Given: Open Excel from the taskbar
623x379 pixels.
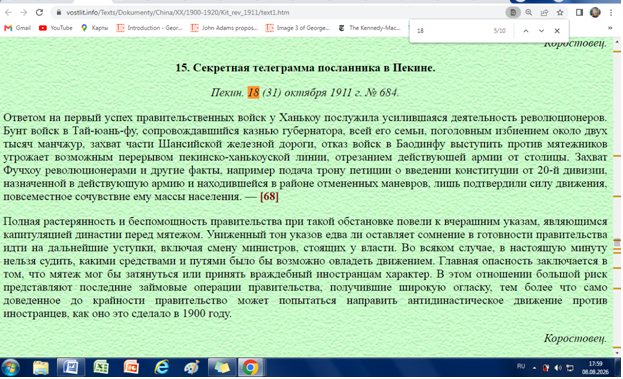Looking at the screenshot, I should click(x=101, y=367).
